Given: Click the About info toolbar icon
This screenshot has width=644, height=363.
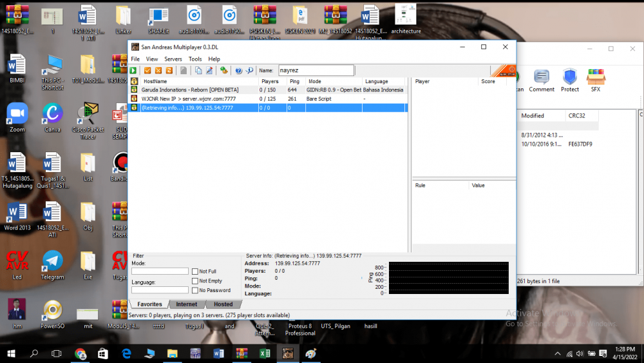Looking at the screenshot, I should pos(249,70).
